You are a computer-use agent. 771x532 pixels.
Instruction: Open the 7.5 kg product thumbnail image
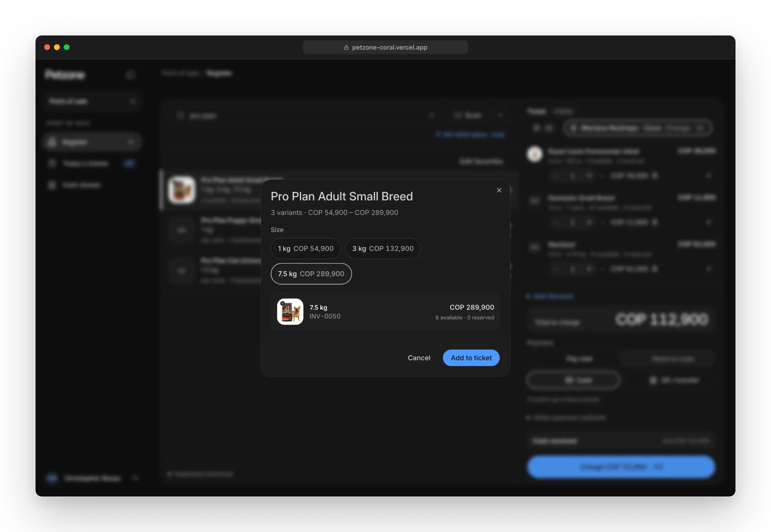point(290,312)
